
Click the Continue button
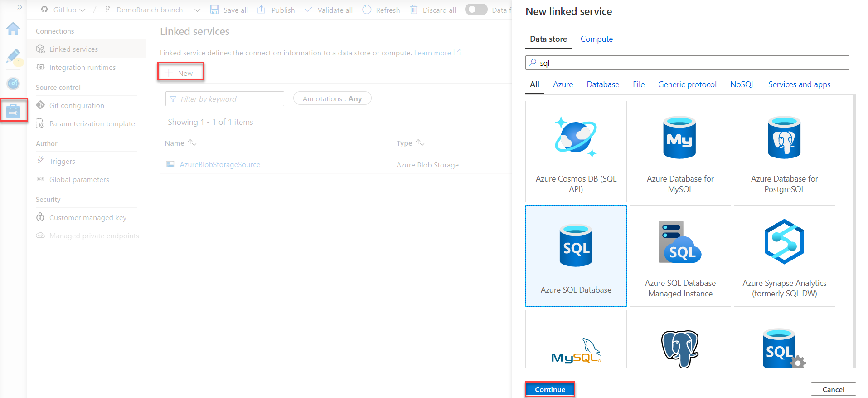pyautogui.click(x=550, y=389)
